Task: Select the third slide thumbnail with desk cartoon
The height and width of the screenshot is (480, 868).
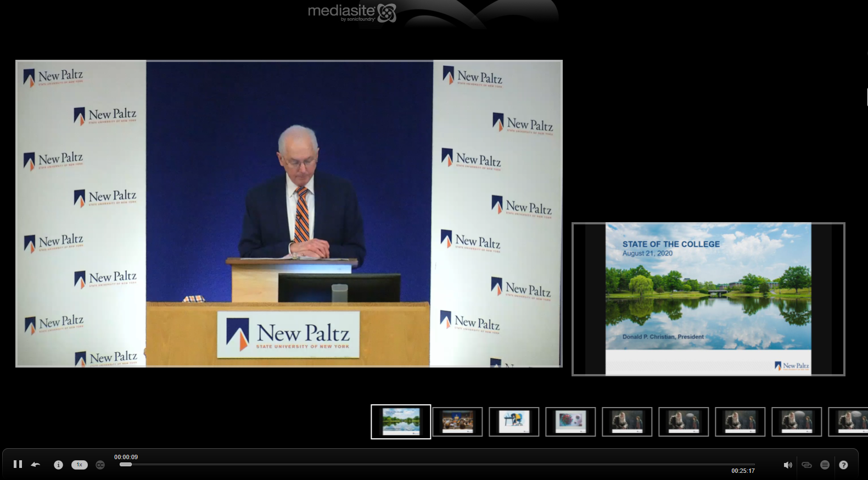Action: point(514,422)
